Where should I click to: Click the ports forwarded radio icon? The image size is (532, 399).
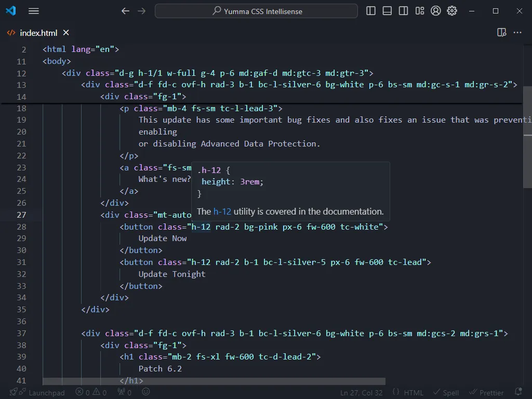124,393
